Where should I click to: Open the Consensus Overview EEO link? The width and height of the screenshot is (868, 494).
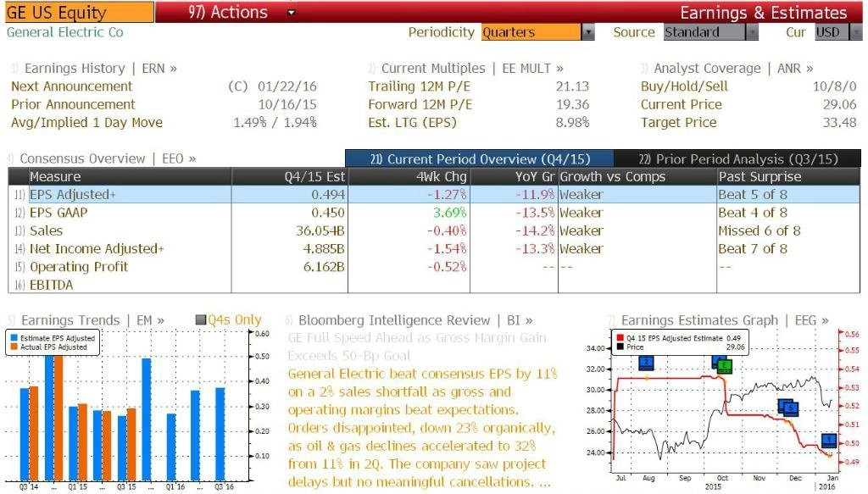108,158
